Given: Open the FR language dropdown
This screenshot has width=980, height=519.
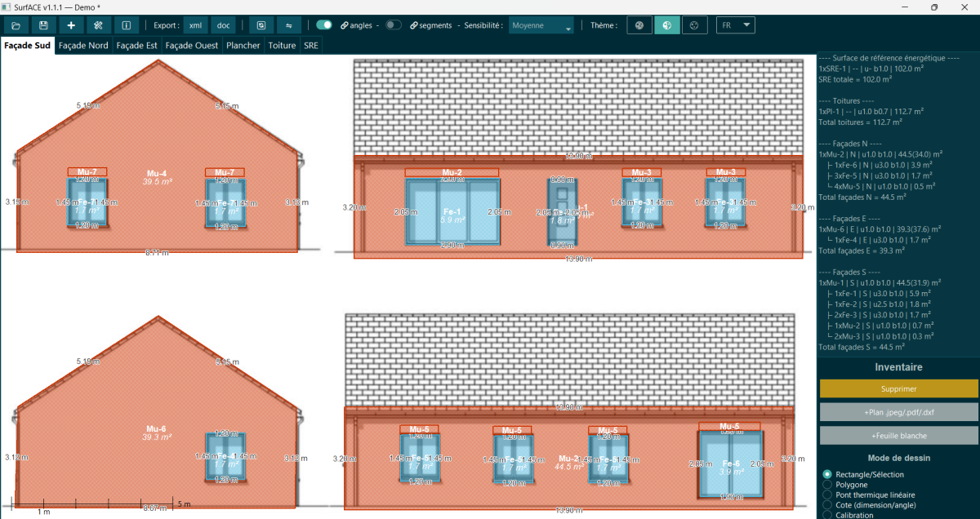Looking at the screenshot, I should [736, 25].
